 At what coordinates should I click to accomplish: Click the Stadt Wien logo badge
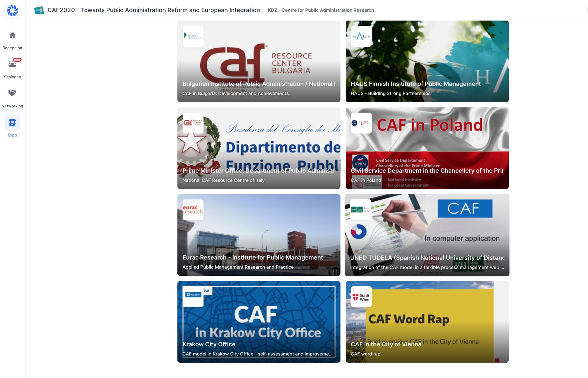click(361, 297)
